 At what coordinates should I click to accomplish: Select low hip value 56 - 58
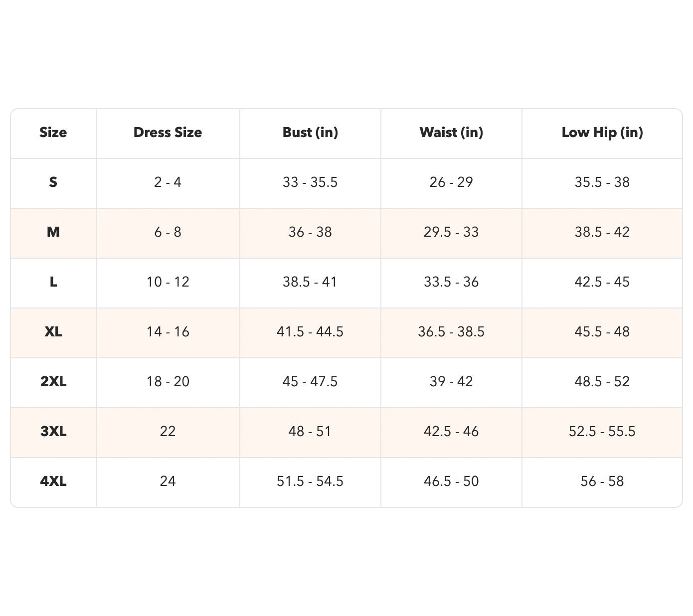tap(602, 481)
